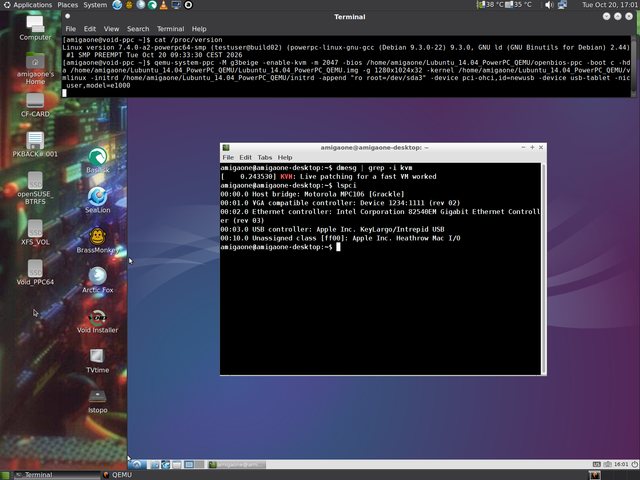Switch to second desktop in Lubuntu pager
The height and width of the screenshot is (480, 640).
199,464
